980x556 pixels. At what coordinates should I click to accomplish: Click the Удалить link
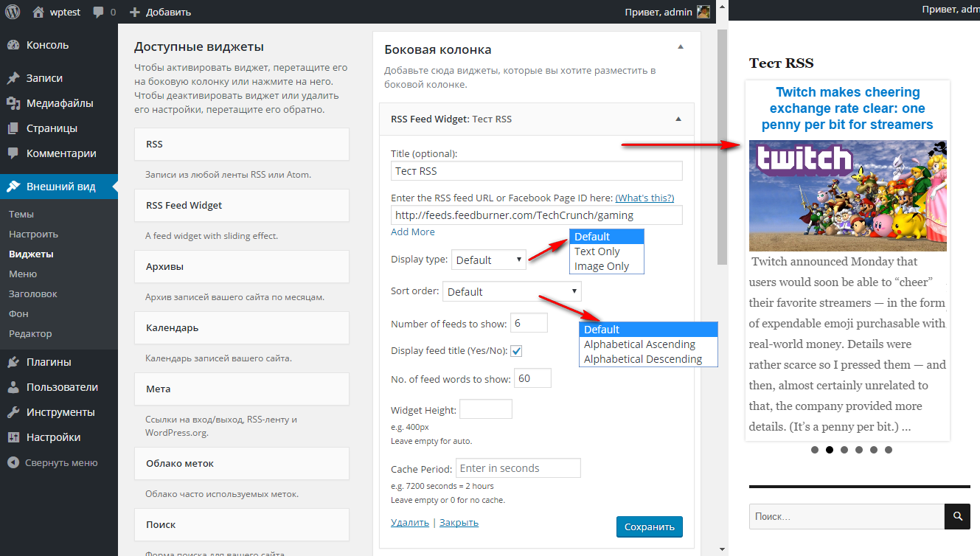pyautogui.click(x=410, y=522)
